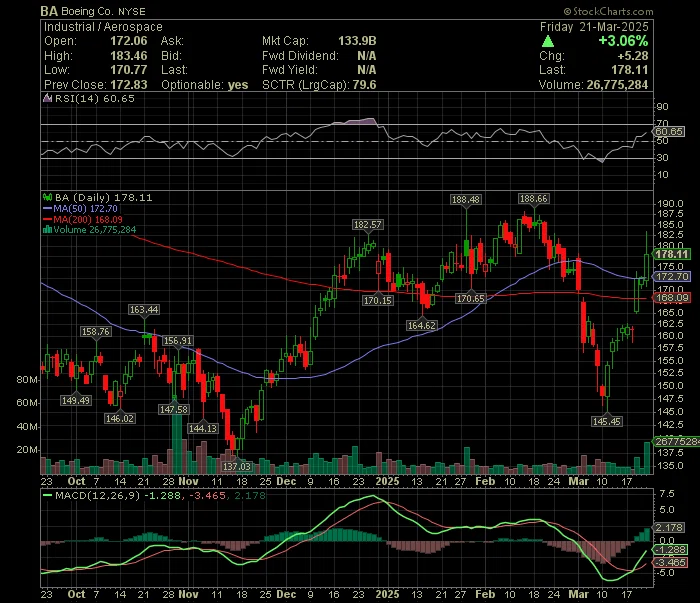Click the Mkt Cap value 133.9B

click(x=357, y=41)
